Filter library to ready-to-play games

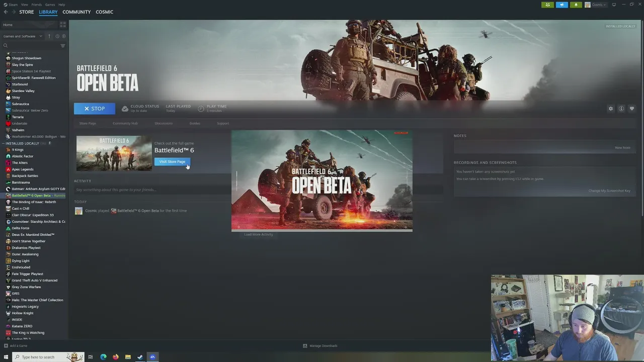(x=63, y=36)
